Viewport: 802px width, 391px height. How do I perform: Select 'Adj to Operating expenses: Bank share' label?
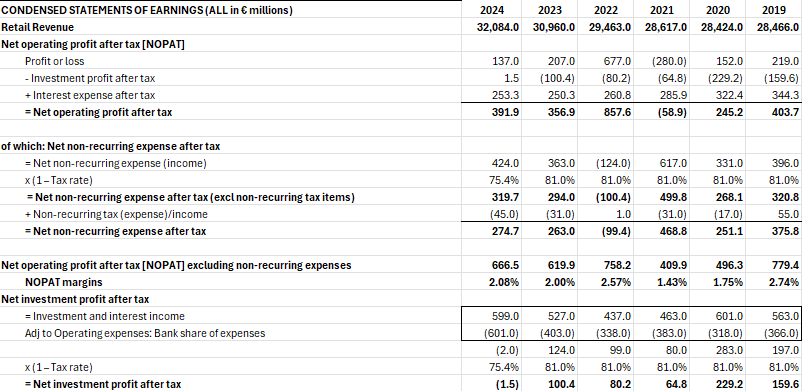(145, 333)
